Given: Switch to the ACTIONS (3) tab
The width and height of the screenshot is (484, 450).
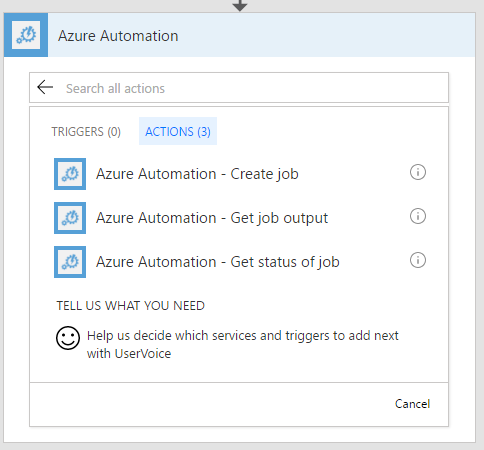Looking at the screenshot, I should pyautogui.click(x=178, y=131).
